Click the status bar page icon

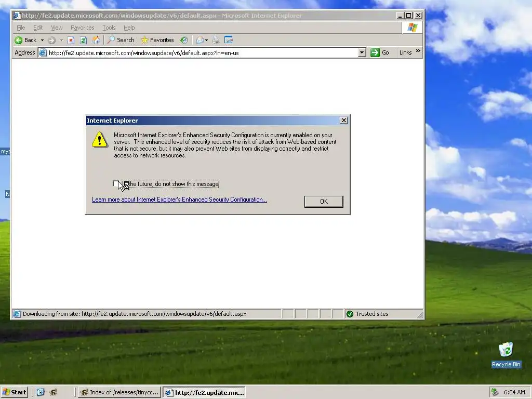(x=17, y=314)
